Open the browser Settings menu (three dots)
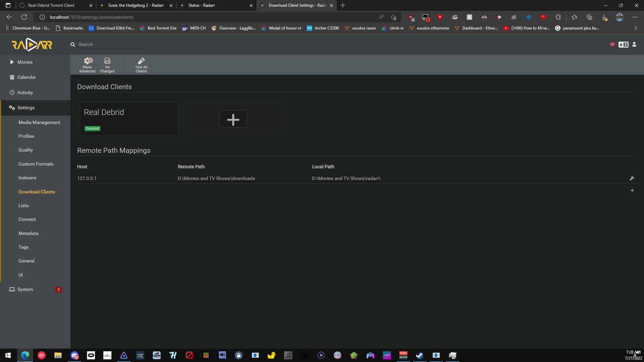This screenshot has width=644, height=362. 635,17
